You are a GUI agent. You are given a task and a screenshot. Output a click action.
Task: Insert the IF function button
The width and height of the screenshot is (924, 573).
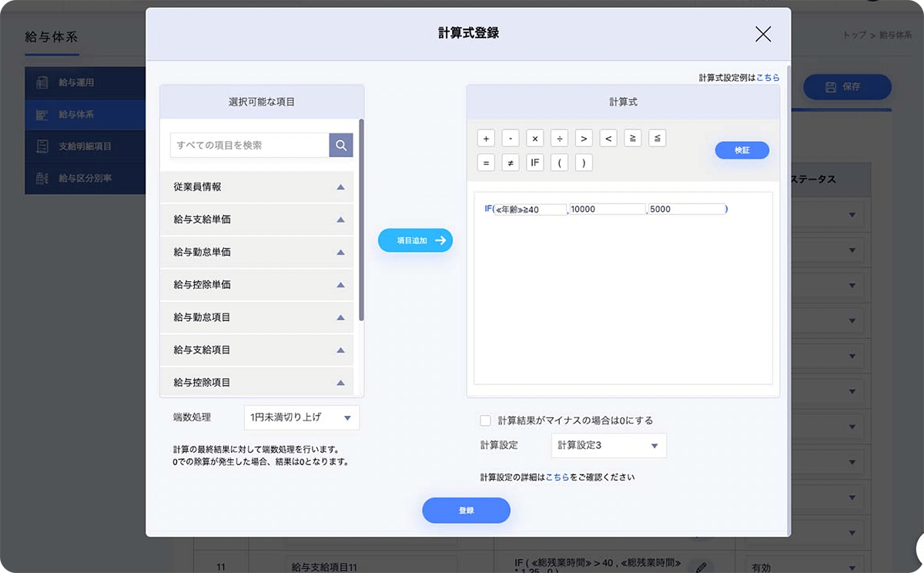coord(535,163)
